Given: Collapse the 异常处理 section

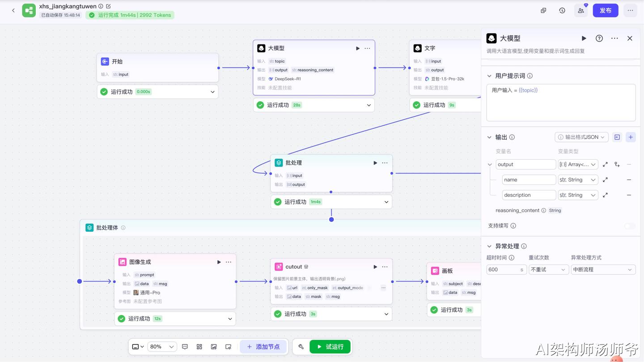Looking at the screenshot, I should pos(489,246).
